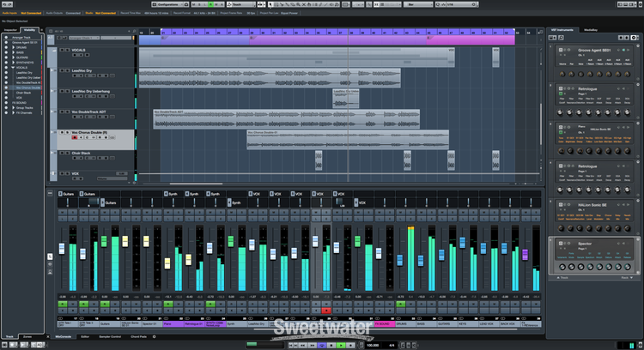Viewport: 644px width, 350px height.
Task: Toggle mute on the LeadVoc Dry track
Action: (x=62, y=70)
